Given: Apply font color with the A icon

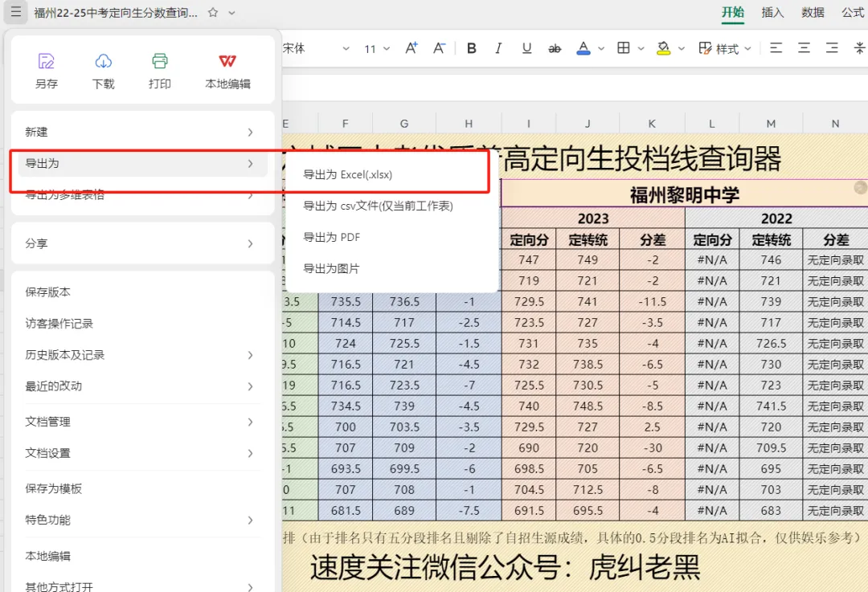Looking at the screenshot, I should tap(583, 49).
